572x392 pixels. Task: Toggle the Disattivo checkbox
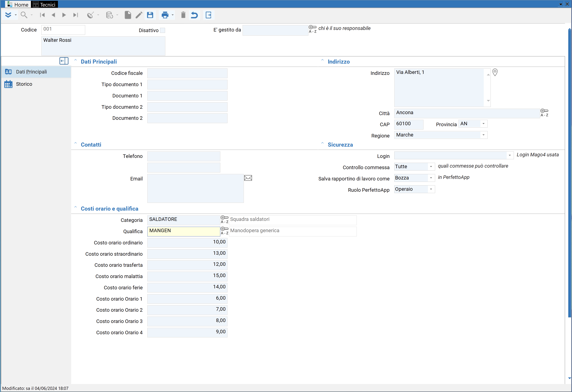[163, 30]
